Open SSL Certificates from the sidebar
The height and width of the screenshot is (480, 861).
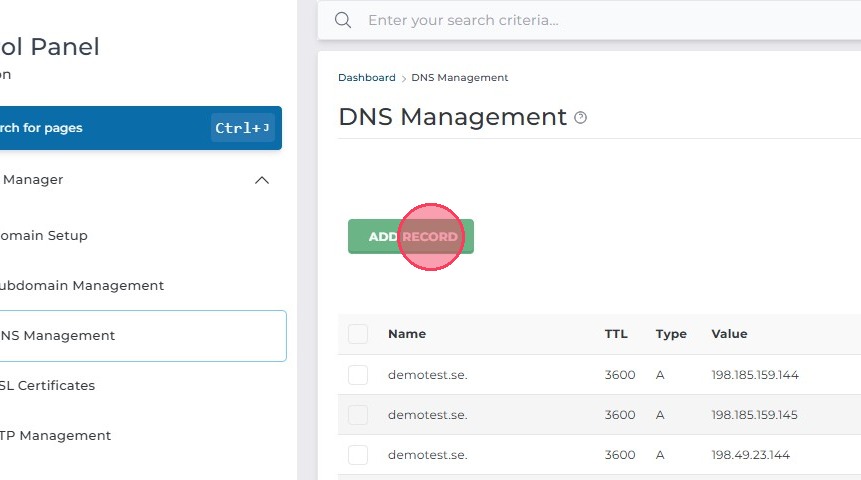(x=48, y=386)
